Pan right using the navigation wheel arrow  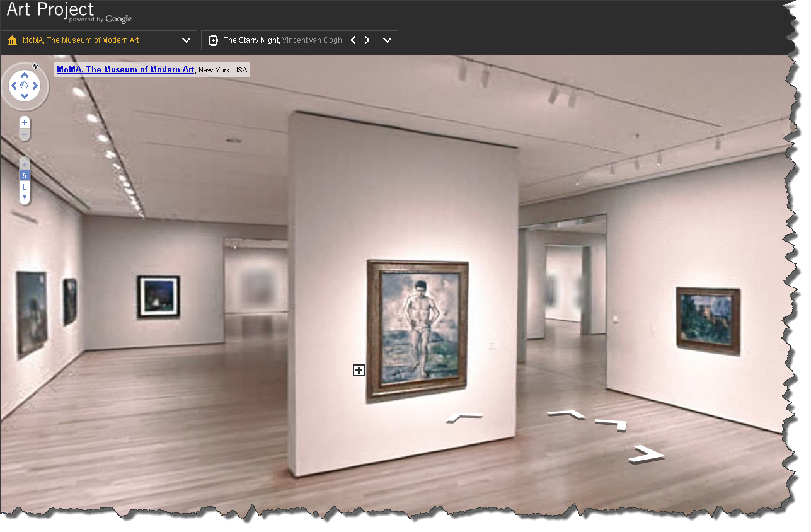coord(35,85)
